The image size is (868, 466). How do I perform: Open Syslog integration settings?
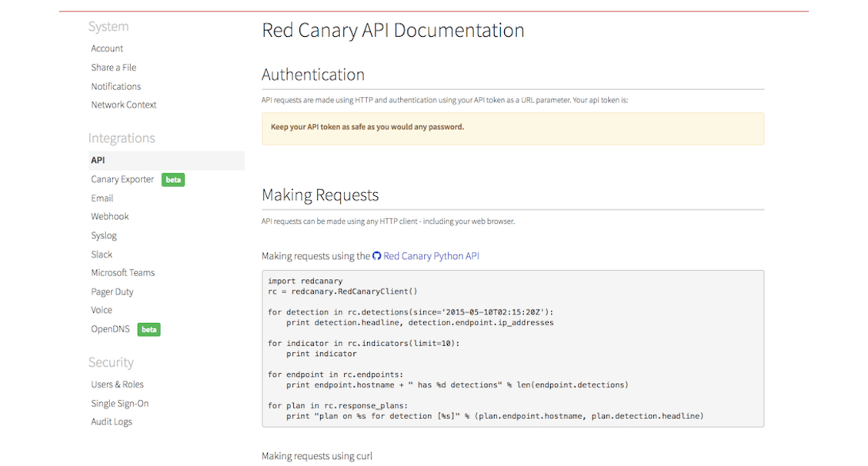pos(104,235)
